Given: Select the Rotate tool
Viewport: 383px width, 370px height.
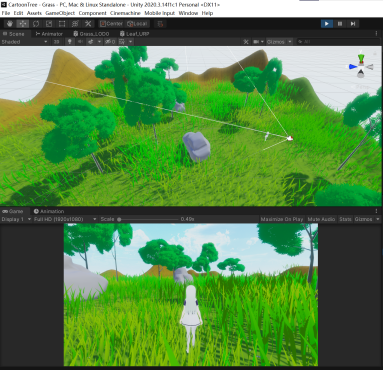Looking at the screenshot, I should (36, 24).
